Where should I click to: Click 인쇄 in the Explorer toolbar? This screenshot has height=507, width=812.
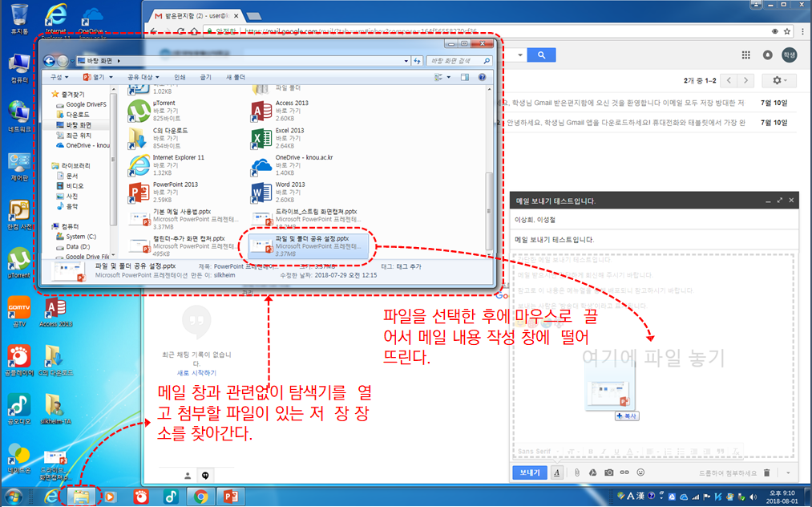(x=180, y=77)
